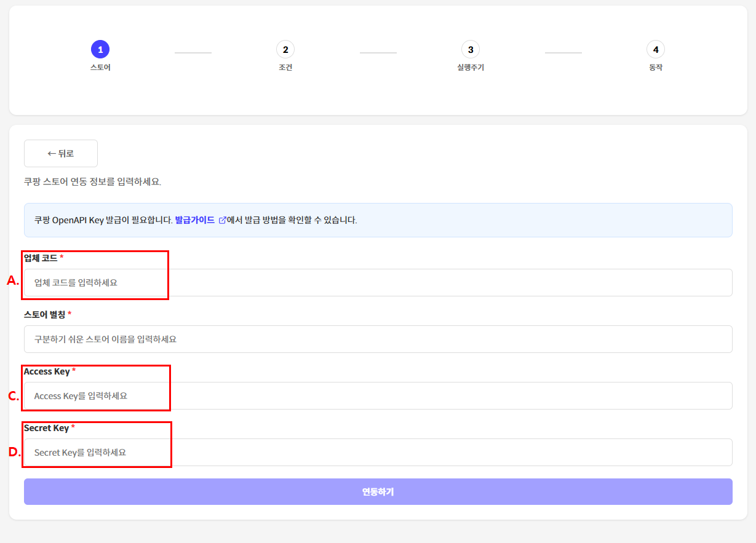Click into the 스토어 별칭 input field

(378, 339)
